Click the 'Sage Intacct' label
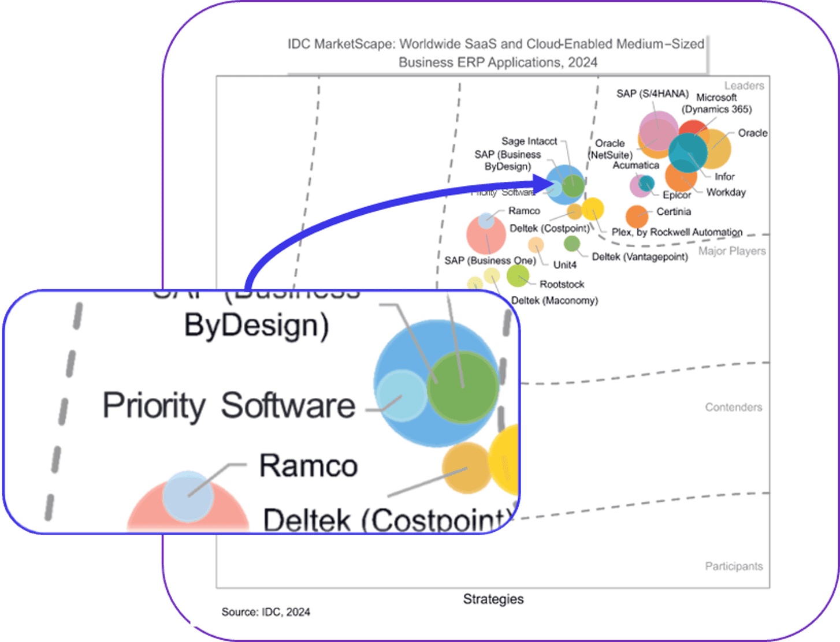 click(529, 141)
